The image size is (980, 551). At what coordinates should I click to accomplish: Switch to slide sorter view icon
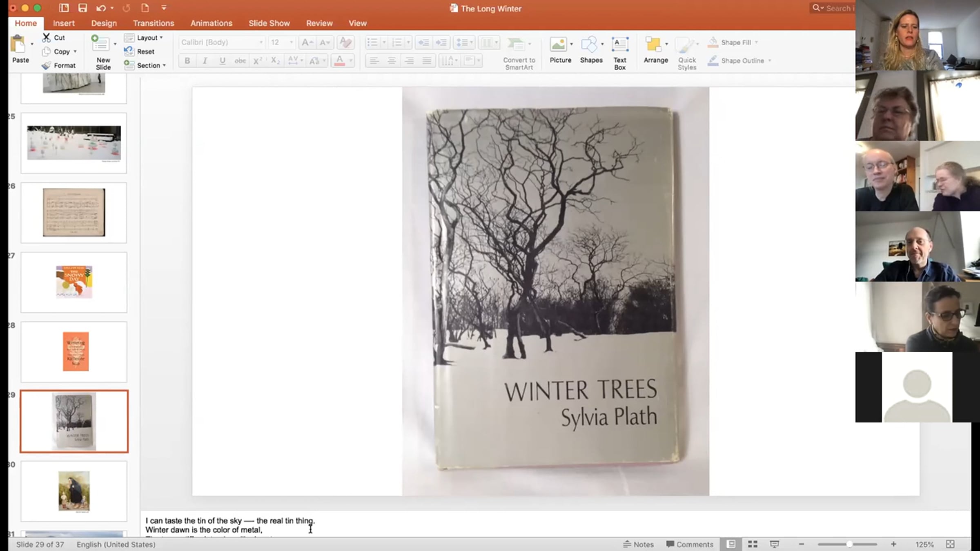click(752, 544)
